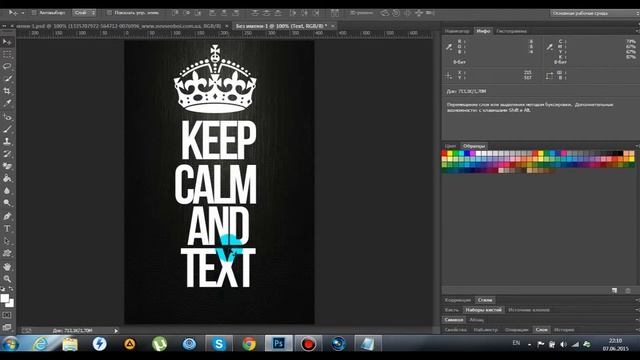
Task: Select the Blur tool
Action: [x=7, y=191]
